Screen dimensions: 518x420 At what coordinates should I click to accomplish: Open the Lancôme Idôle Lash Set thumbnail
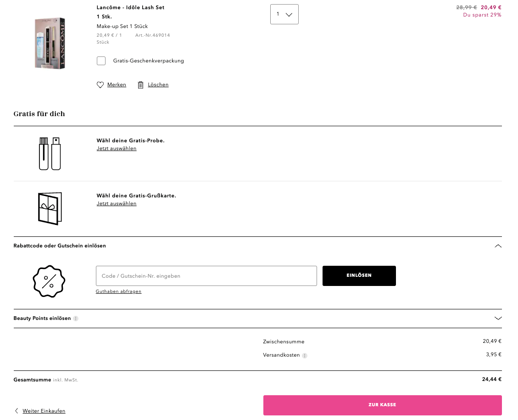pyautogui.click(x=50, y=44)
